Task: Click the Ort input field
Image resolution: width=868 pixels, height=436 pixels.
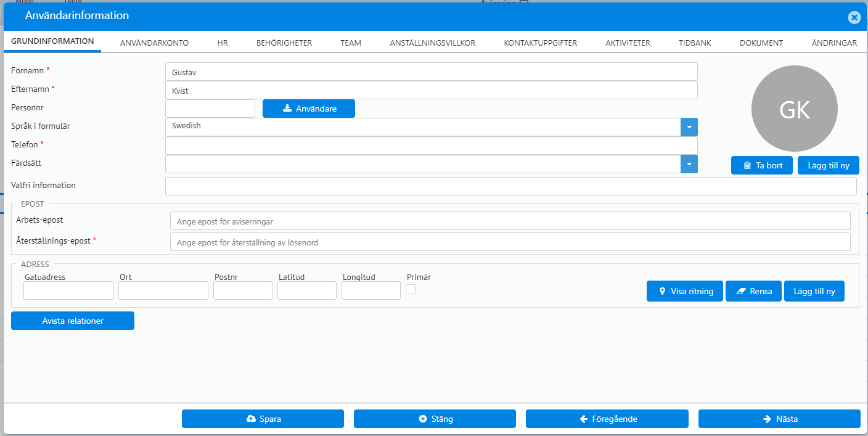Action: (163, 290)
